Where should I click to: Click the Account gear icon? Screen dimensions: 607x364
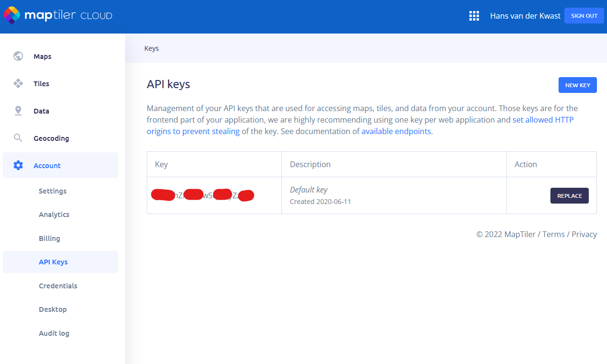tap(18, 166)
